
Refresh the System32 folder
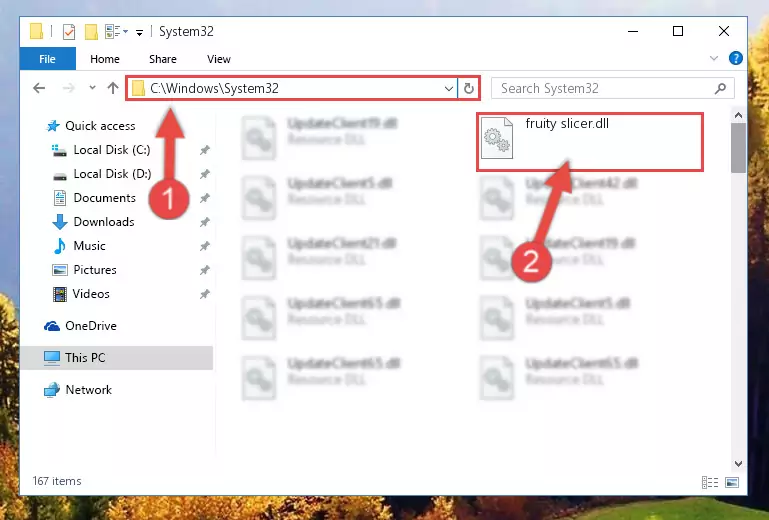469,89
